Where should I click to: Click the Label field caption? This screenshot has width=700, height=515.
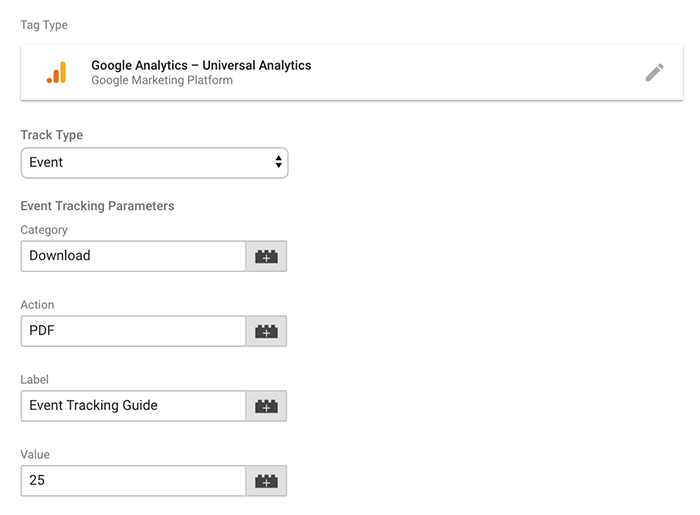[34, 380]
